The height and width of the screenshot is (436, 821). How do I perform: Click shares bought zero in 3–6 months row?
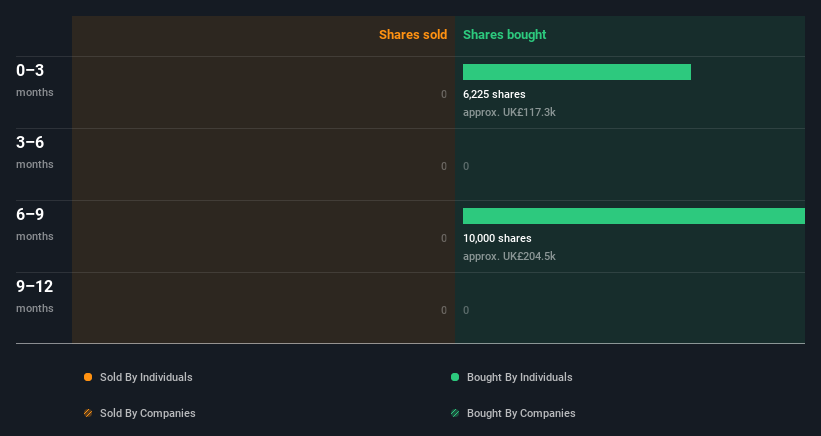(x=466, y=166)
